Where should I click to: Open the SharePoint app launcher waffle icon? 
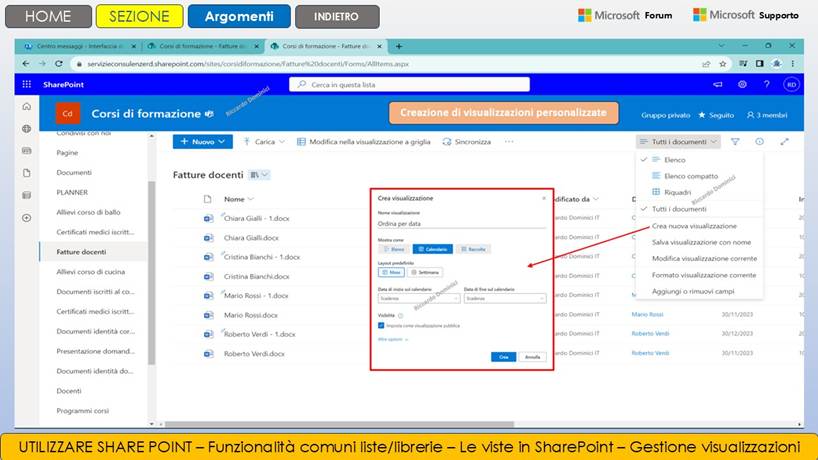click(x=27, y=84)
